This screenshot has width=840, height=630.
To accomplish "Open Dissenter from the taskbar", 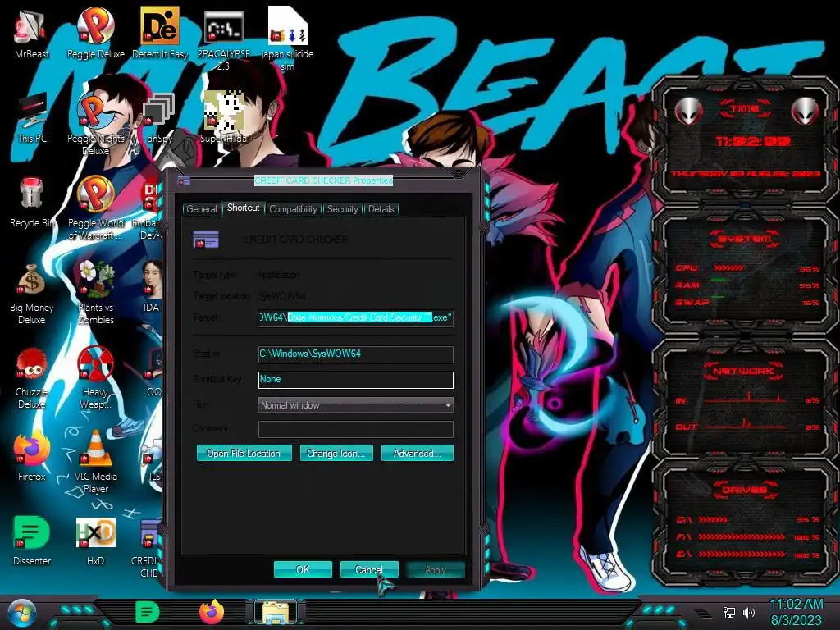I will click(147, 612).
